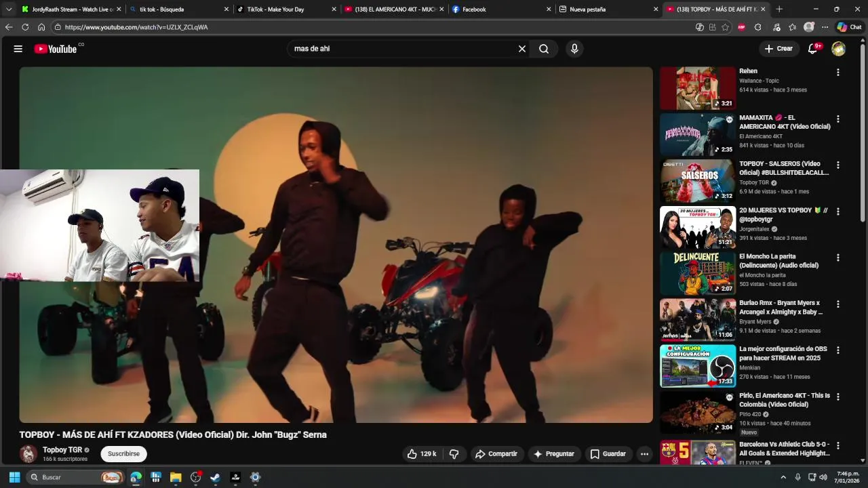
Task: Open the Delincuente video thumbnail
Action: (x=698, y=273)
